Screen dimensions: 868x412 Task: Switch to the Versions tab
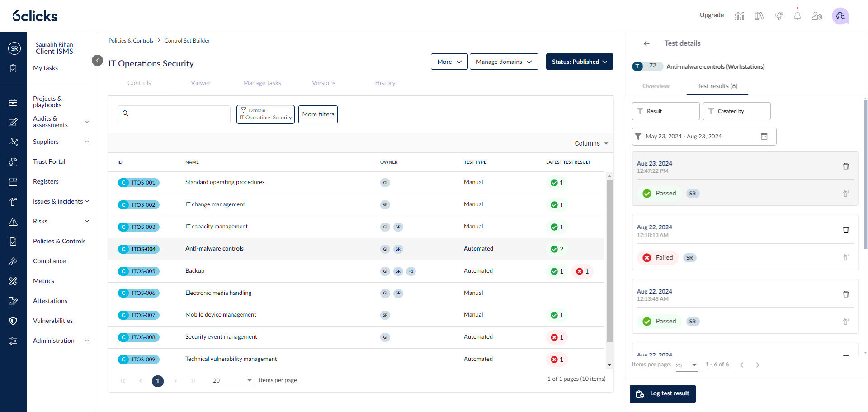323,83
